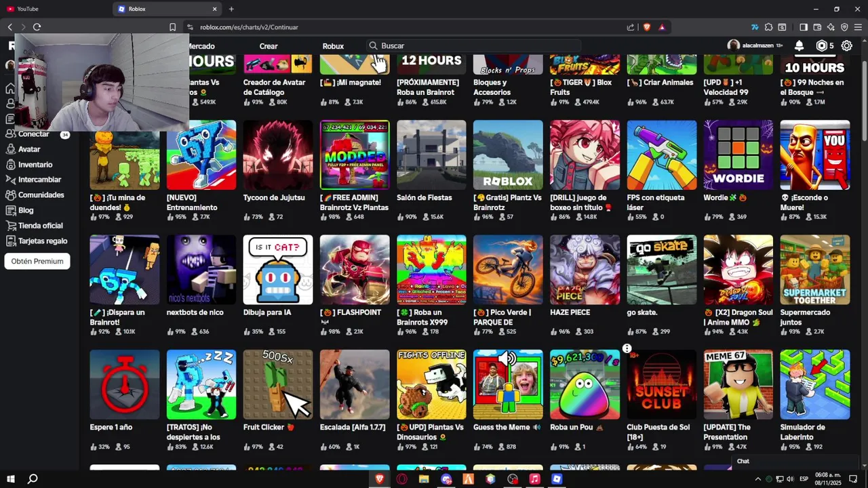Open the Tycoon de Jujutsu game
This screenshot has width=868, height=488.
(277, 155)
